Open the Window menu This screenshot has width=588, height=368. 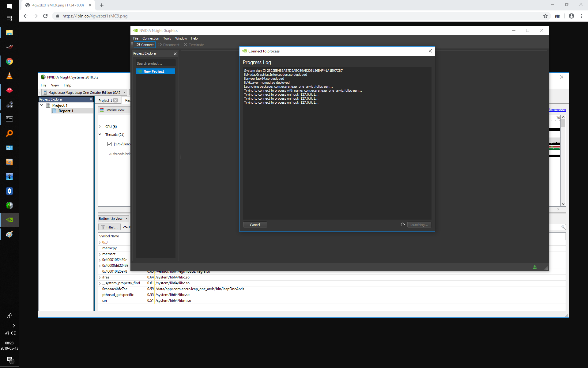coord(181,38)
